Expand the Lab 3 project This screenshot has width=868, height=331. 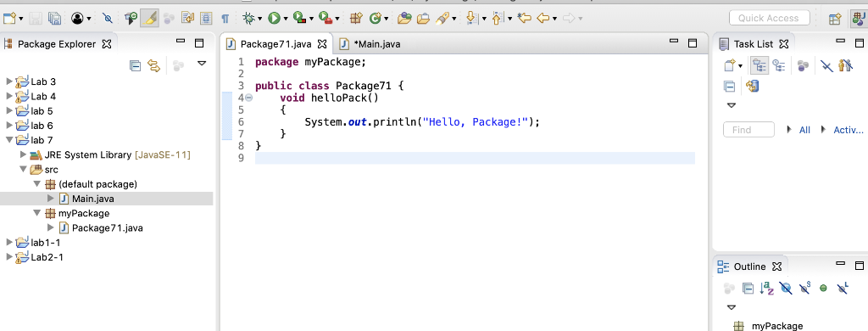8,81
